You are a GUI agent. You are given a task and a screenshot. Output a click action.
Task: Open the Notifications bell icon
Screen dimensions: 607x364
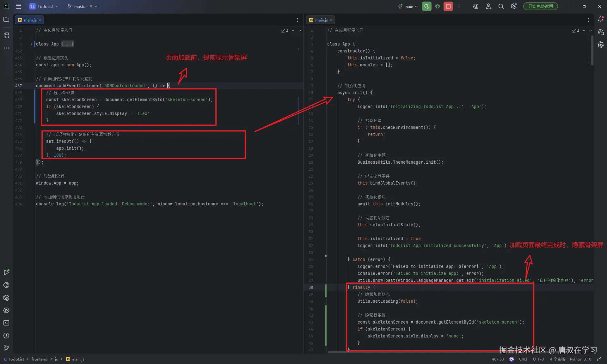(x=601, y=20)
